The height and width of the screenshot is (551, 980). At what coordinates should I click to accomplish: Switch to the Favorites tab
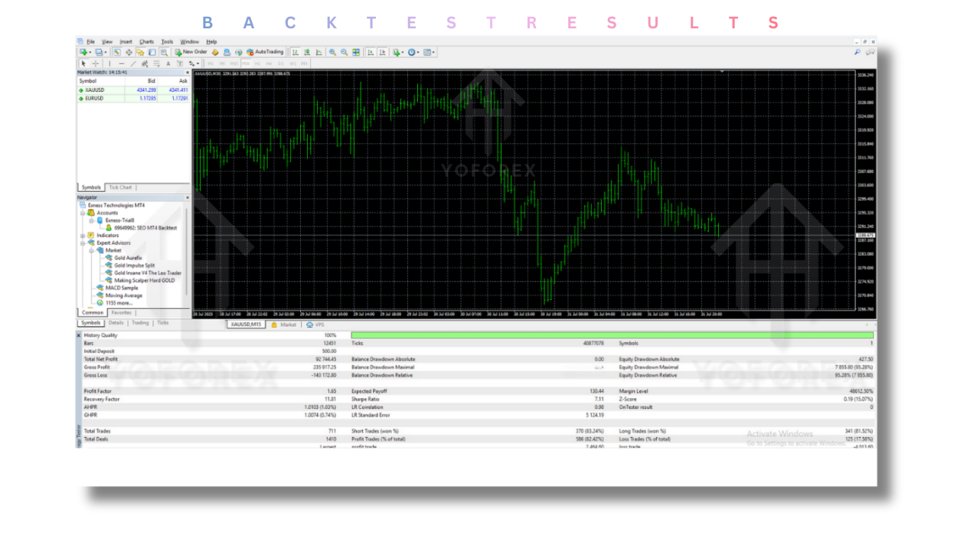pos(121,312)
